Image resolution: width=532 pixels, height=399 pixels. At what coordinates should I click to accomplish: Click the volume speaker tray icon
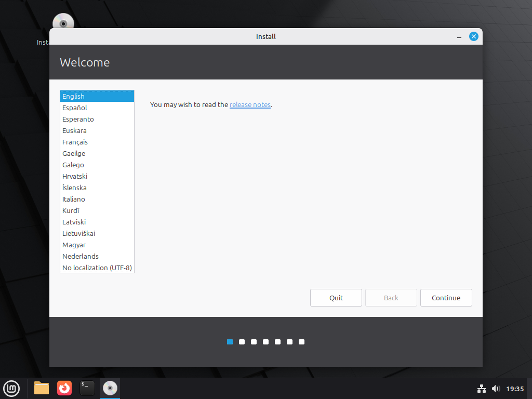point(496,389)
